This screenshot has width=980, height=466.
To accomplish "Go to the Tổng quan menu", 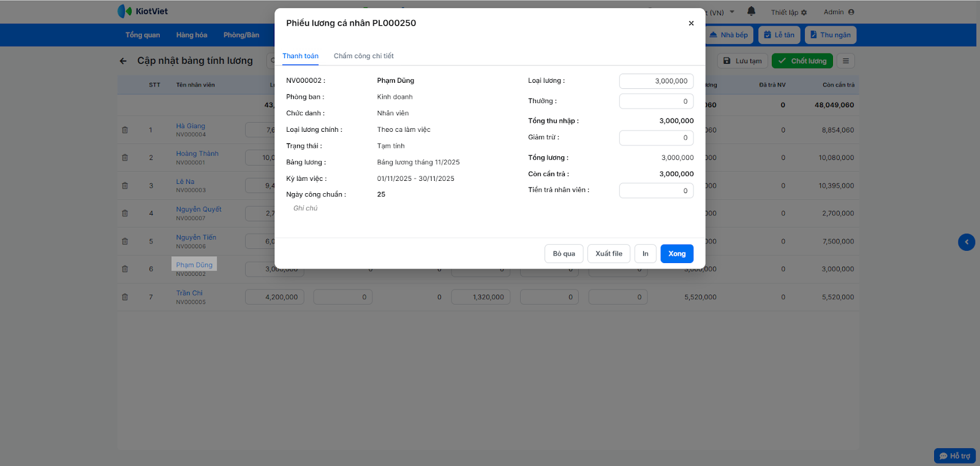I will click(143, 35).
